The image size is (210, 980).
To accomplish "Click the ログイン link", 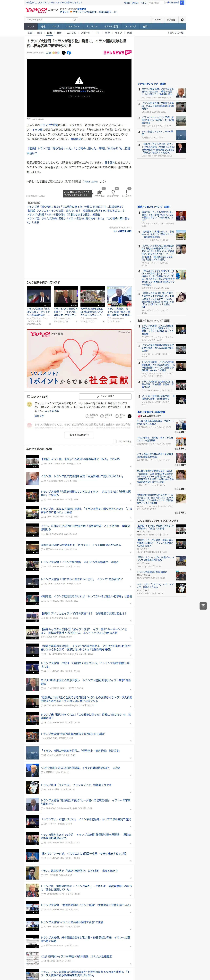I will coord(64,12).
